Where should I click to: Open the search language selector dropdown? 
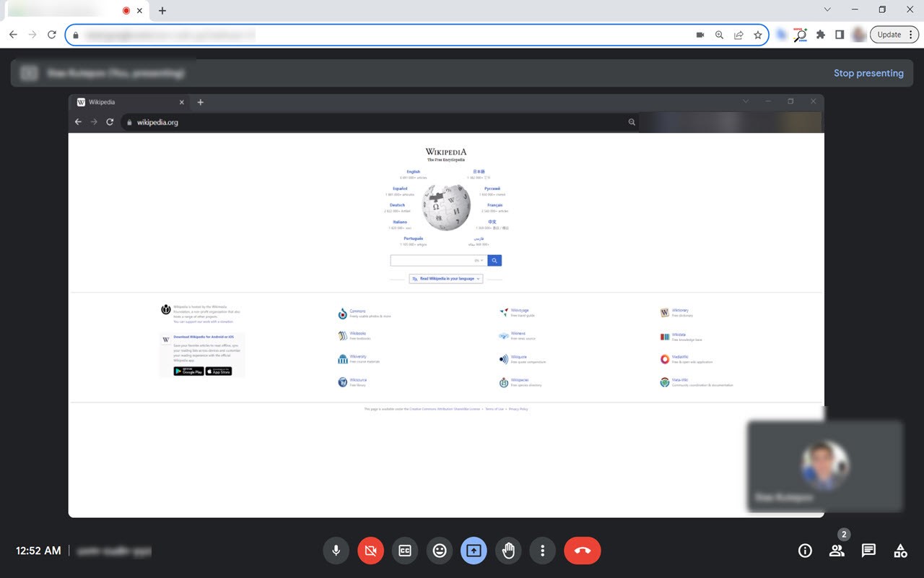[x=479, y=260]
